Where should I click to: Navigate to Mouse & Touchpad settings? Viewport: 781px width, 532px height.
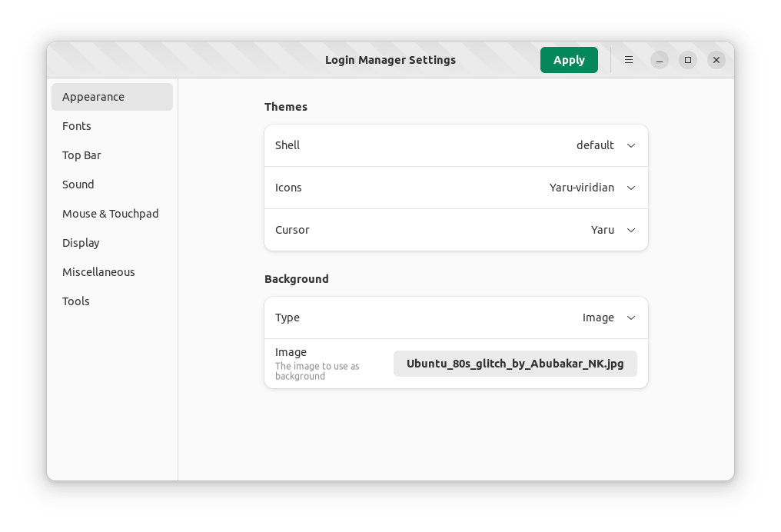[111, 214]
